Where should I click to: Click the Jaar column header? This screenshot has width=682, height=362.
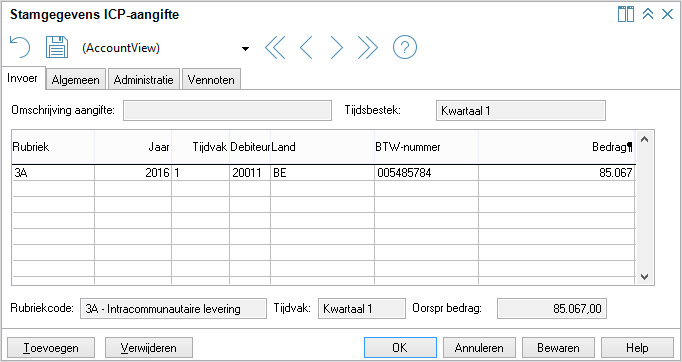(133, 147)
